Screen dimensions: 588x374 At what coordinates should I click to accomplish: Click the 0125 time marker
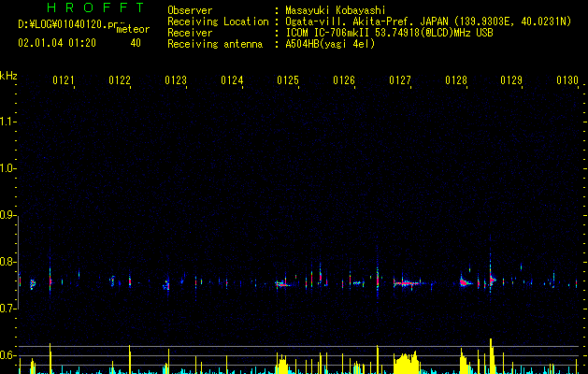pos(288,80)
